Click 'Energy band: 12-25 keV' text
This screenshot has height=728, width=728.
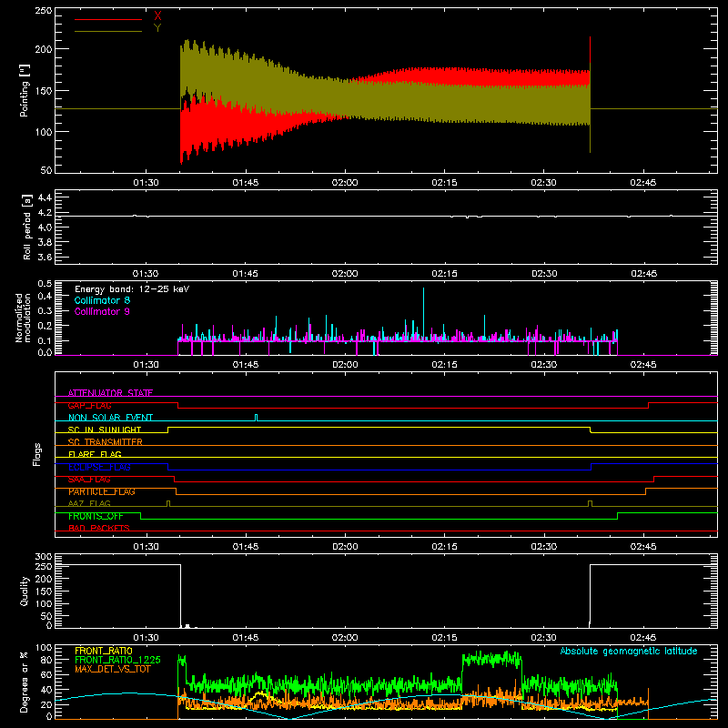point(132,289)
